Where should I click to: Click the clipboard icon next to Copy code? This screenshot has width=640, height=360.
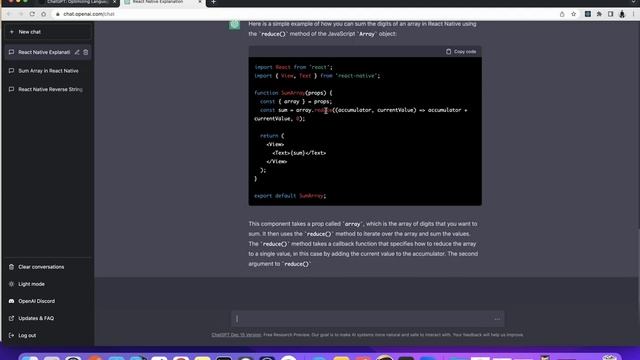[449, 51]
